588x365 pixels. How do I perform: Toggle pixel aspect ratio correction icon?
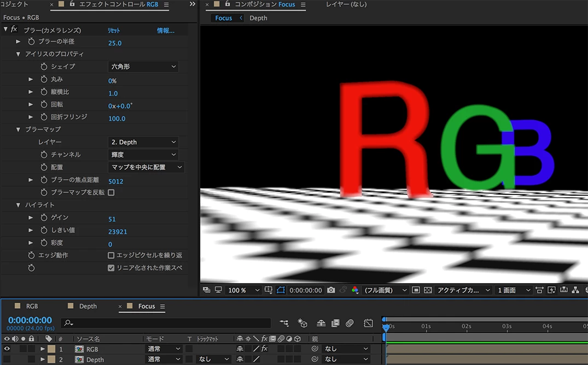[x=539, y=290]
